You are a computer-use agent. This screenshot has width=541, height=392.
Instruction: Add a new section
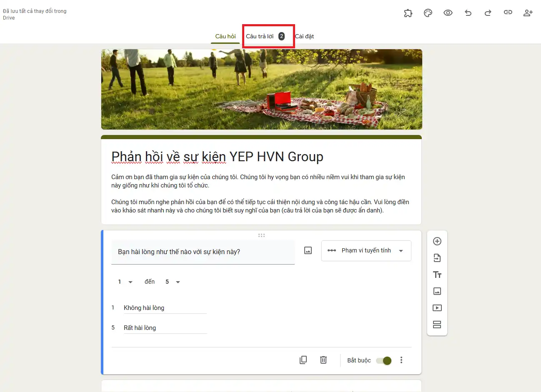click(x=437, y=325)
